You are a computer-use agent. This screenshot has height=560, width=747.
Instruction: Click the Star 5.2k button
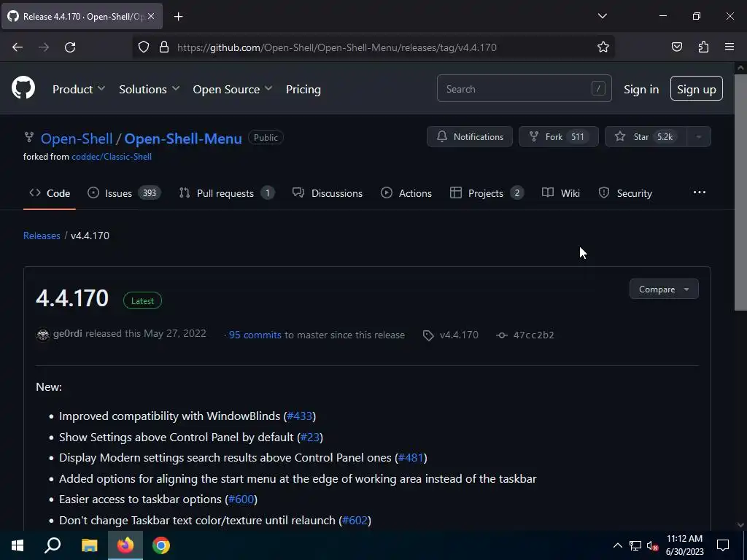(x=646, y=136)
